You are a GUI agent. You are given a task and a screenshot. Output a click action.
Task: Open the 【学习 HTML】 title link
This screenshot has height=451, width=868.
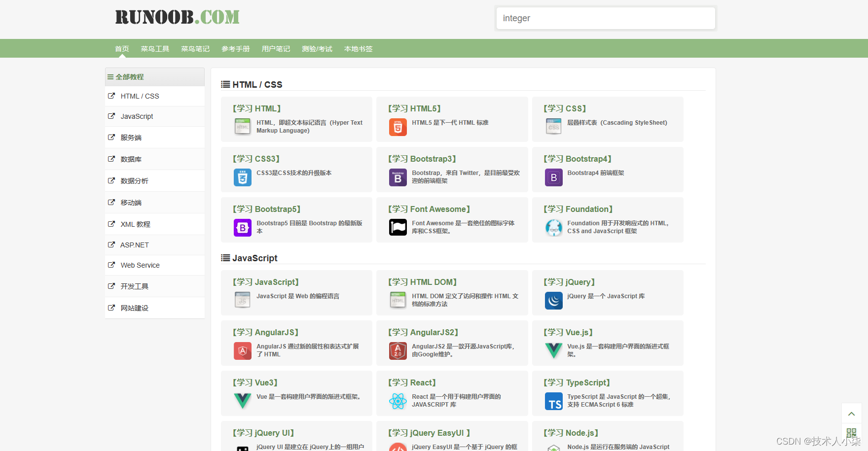point(257,108)
